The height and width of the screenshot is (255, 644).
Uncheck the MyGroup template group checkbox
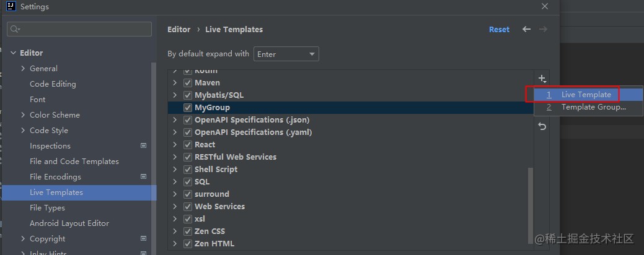pyautogui.click(x=188, y=108)
